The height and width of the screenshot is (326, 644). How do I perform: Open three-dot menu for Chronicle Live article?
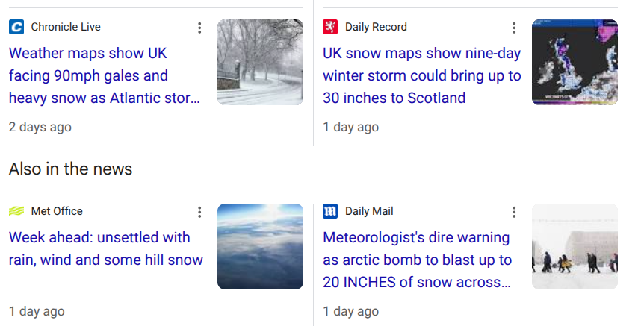point(199,28)
